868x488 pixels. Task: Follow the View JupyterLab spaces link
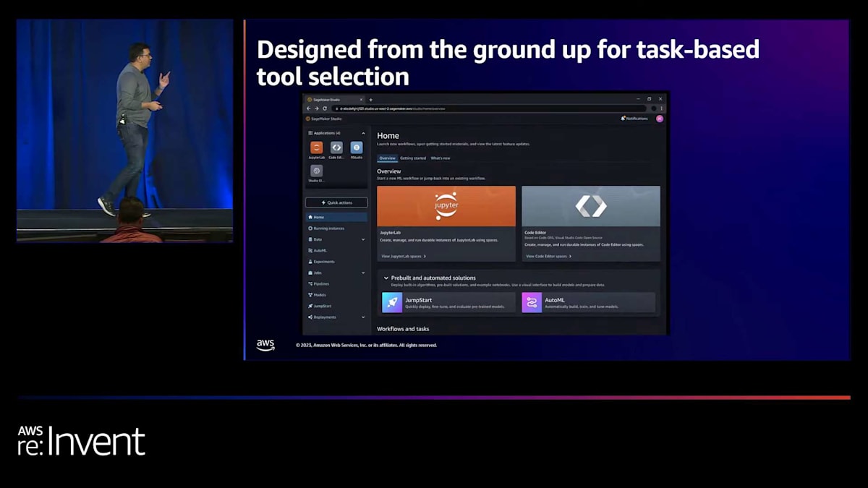click(404, 256)
